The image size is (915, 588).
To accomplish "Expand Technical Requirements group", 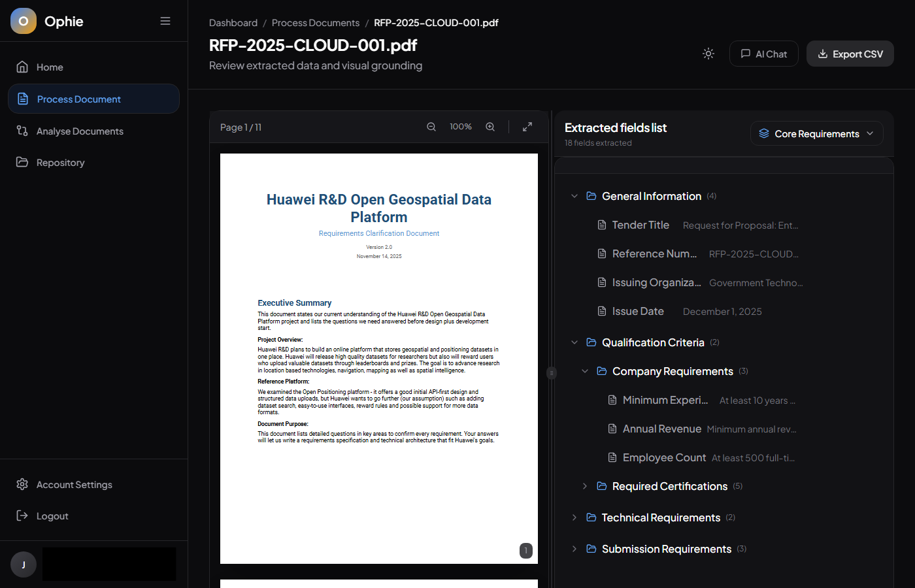I will [x=574, y=517].
